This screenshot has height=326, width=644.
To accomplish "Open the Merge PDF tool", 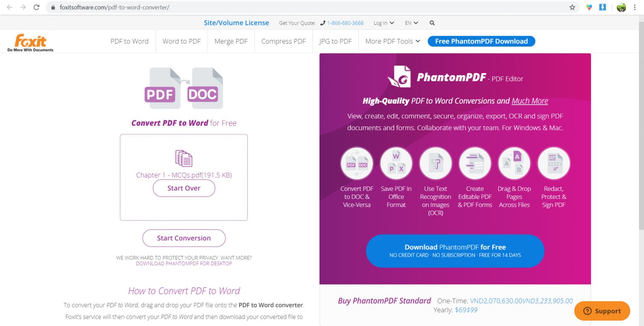I will pos(231,41).
